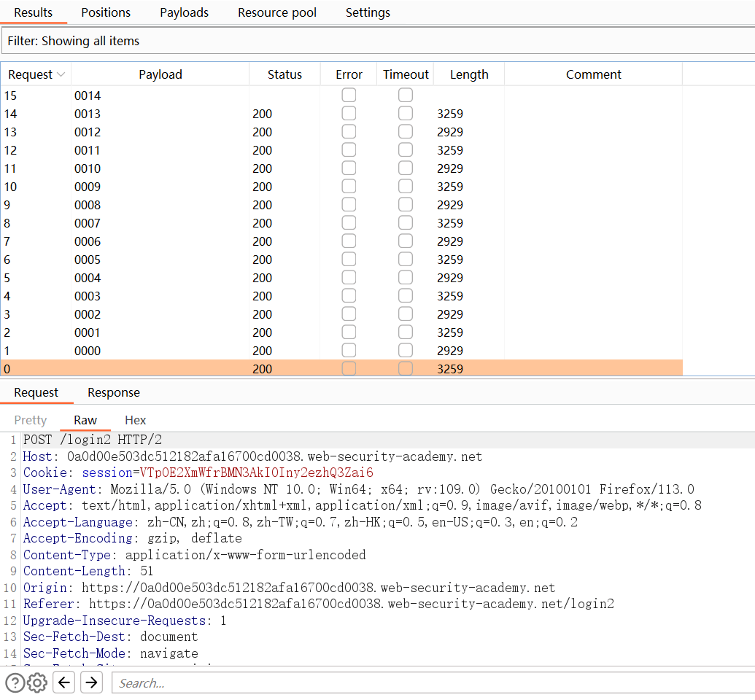Open the Payloads tab
The image size is (755, 700).
pyautogui.click(x=184, y=12)
